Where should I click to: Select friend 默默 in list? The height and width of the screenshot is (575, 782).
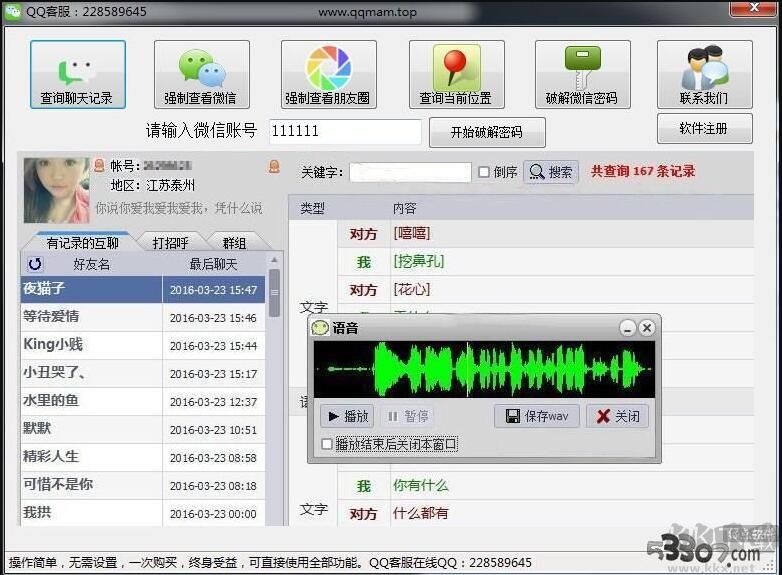pos(143,429)
